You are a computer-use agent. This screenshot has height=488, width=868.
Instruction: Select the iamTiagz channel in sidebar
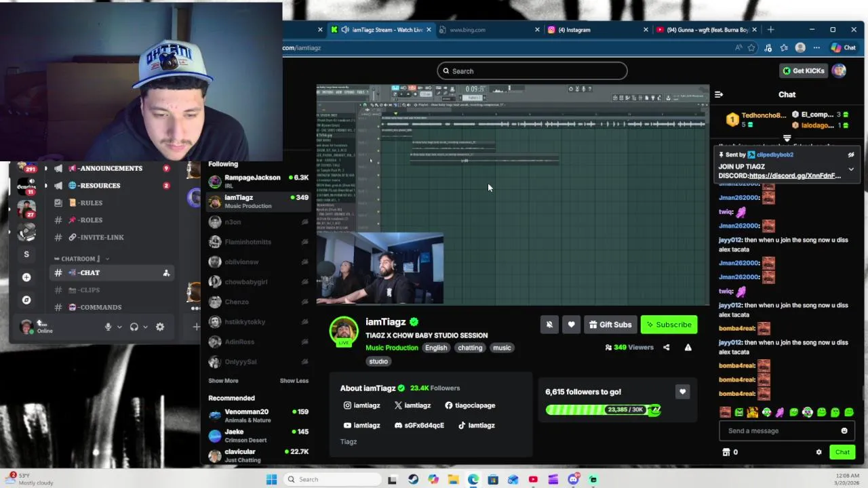258,201
